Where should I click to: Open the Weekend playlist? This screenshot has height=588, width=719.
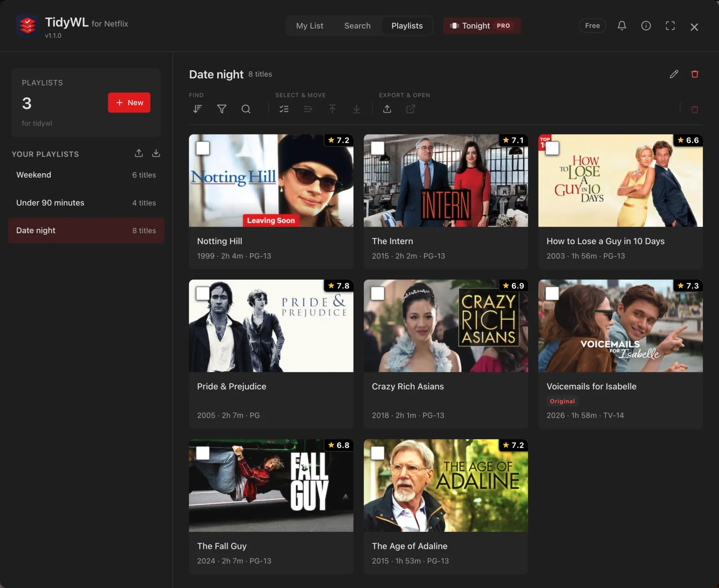coord(86,175)
